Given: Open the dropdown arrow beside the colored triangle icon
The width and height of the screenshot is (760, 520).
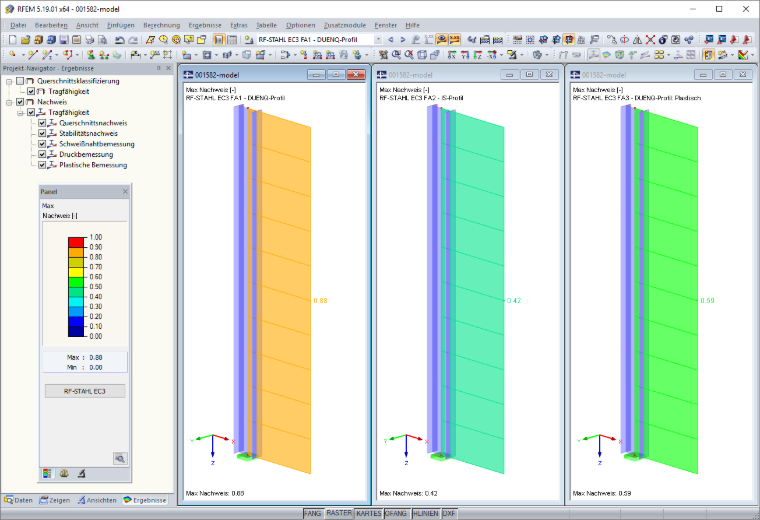Looking at the screenshot, I should 752,55.
